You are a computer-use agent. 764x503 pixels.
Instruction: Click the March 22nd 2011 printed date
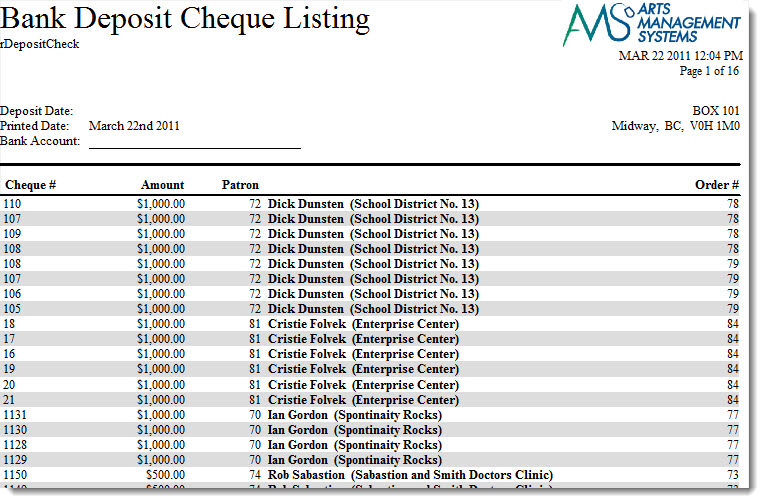click(134, 126)
